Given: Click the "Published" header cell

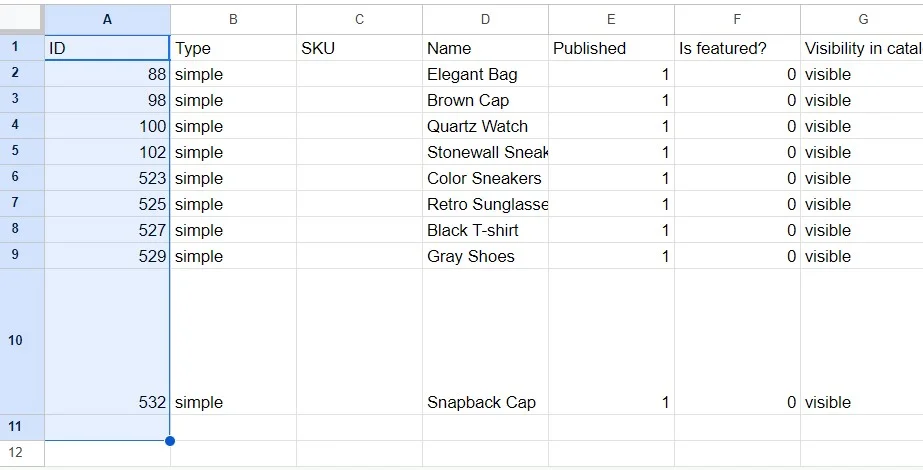Looking at the screenshot, I should click(x=611, y=48).
